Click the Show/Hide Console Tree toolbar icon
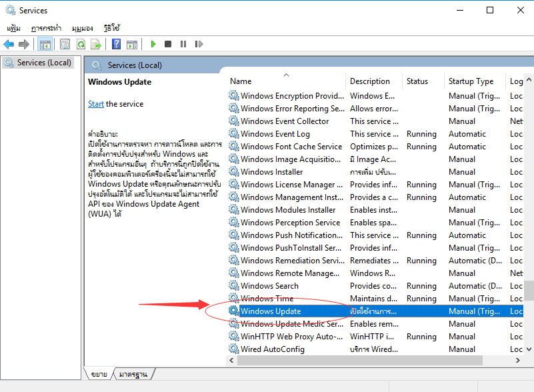The width and height of the screenshot is (534, 392). pyautogui.click(x=45, y=44)
